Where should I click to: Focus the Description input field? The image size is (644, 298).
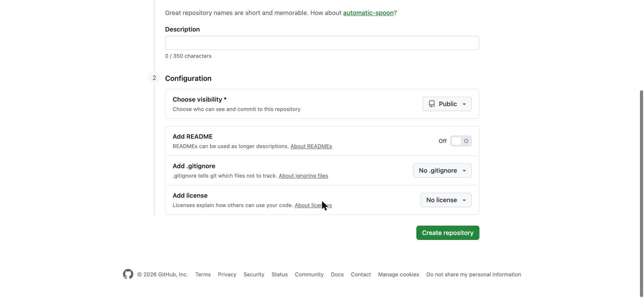tap(322, 43)
